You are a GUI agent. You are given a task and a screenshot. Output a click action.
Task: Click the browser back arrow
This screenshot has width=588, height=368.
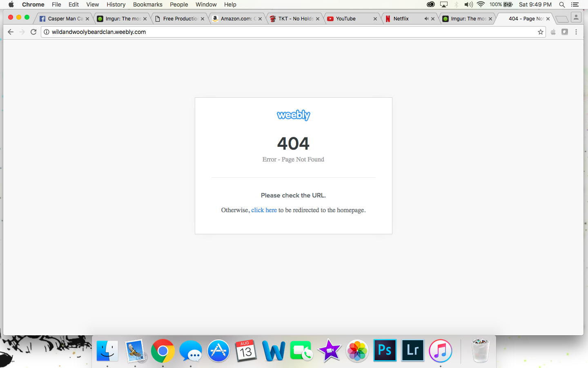click(11, 32)
